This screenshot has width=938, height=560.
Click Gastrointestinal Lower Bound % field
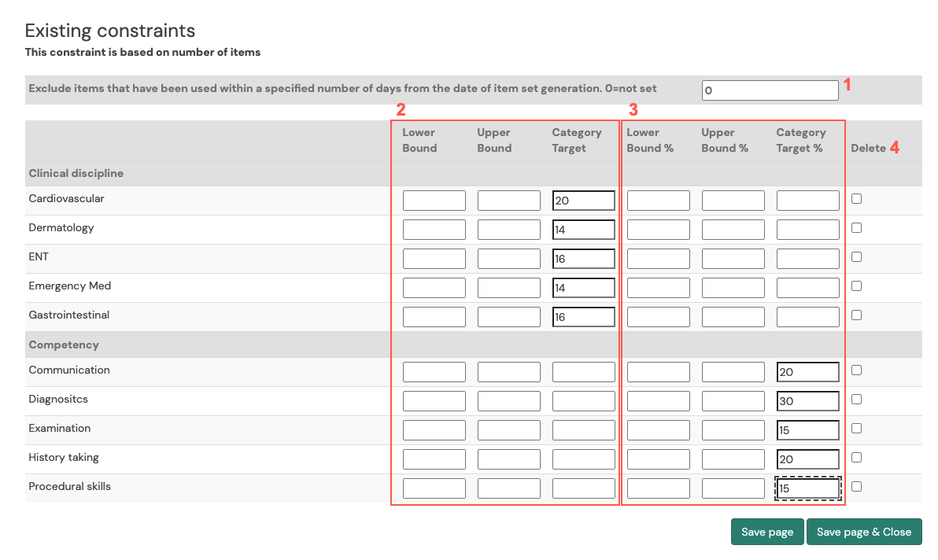tap(658, 317)
